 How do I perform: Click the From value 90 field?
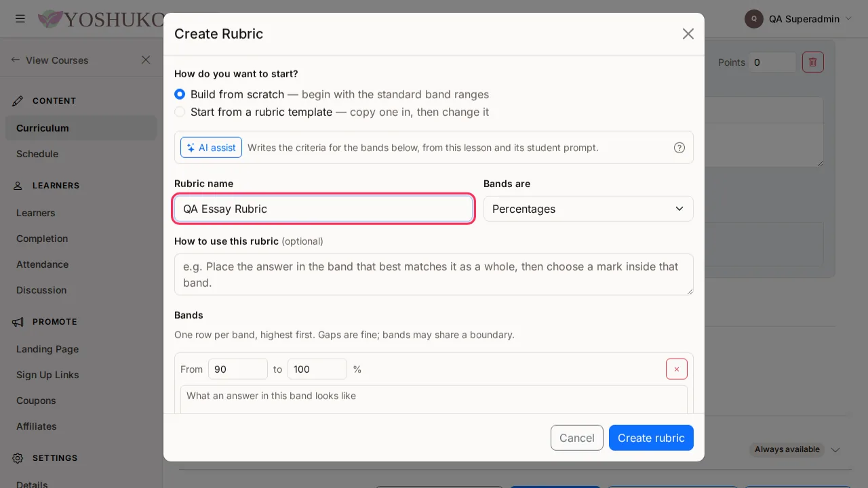point(238,369)
